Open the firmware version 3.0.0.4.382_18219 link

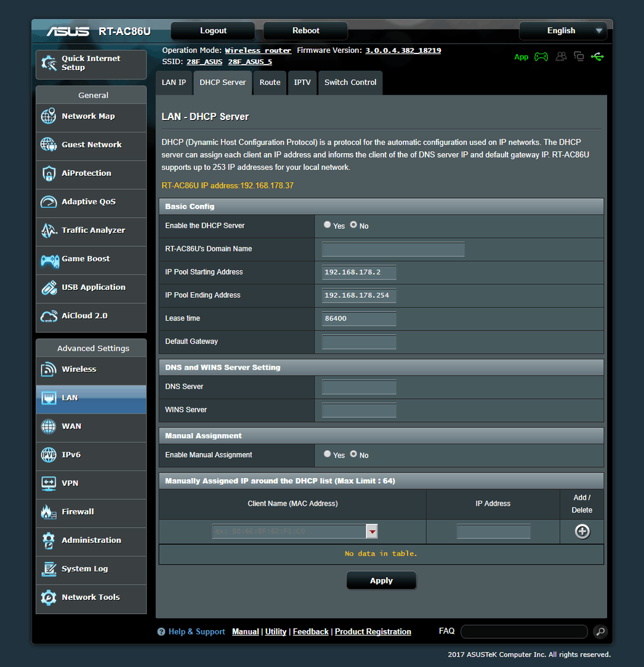coord(403,50)
